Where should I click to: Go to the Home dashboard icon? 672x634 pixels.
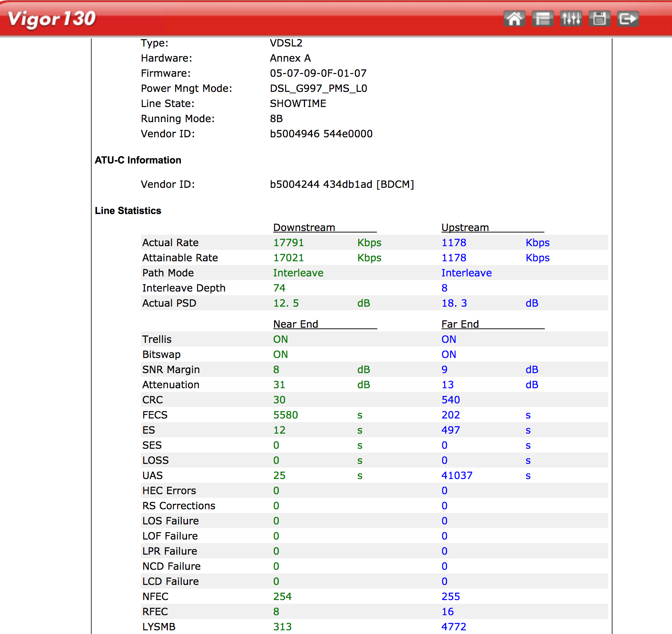(x=514, y=18)
